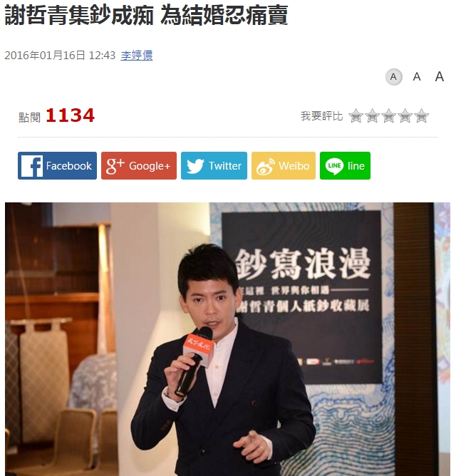
Task: Click the article headline 謝哲青集鈔成痴
Action: click(x=79, y=15)
